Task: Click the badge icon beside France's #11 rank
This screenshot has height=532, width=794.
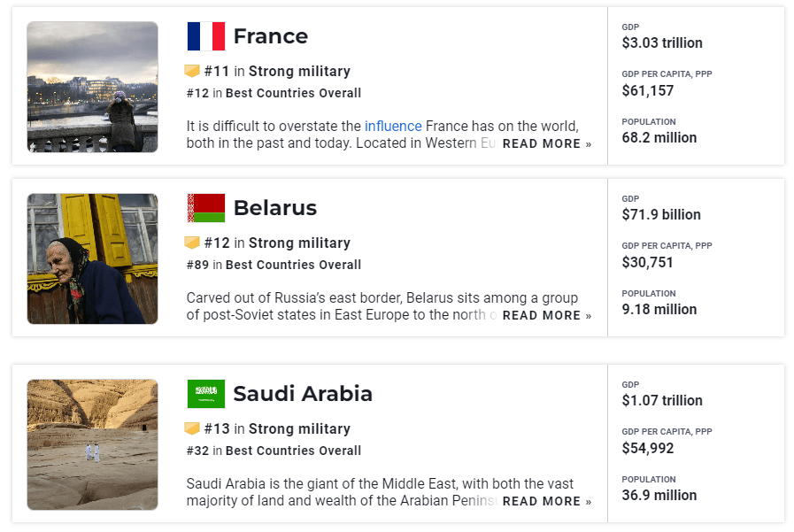Action: pos(192,71)
